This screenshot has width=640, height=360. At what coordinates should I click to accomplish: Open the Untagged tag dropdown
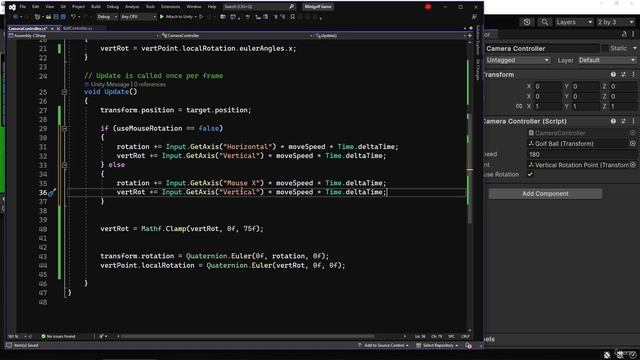pyautogui.click(x=517, y=60)
